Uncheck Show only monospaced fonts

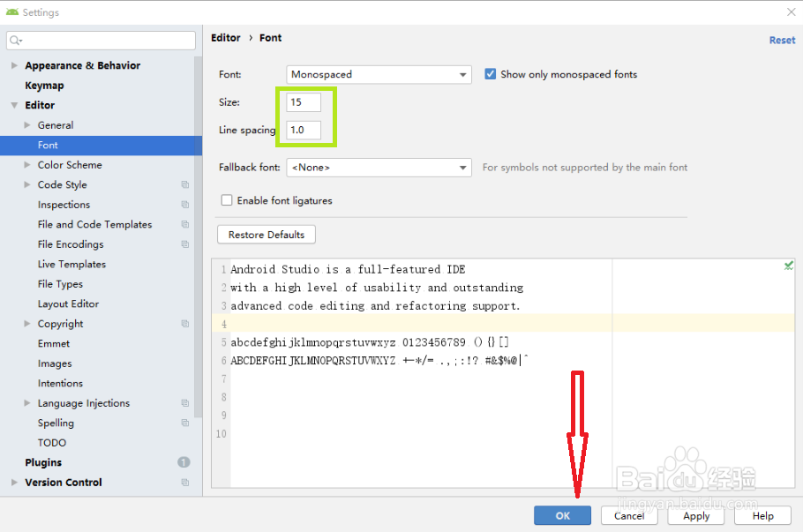491,75
